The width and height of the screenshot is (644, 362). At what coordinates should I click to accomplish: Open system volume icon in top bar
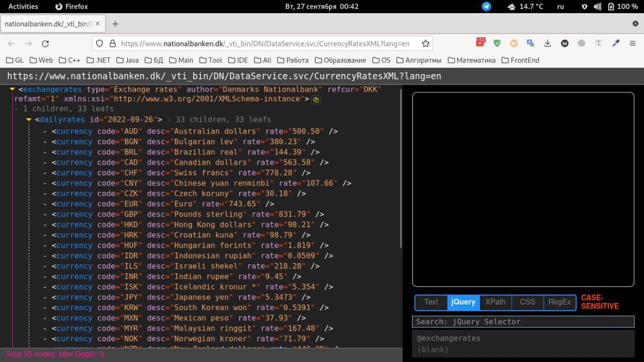coord(597,7)
